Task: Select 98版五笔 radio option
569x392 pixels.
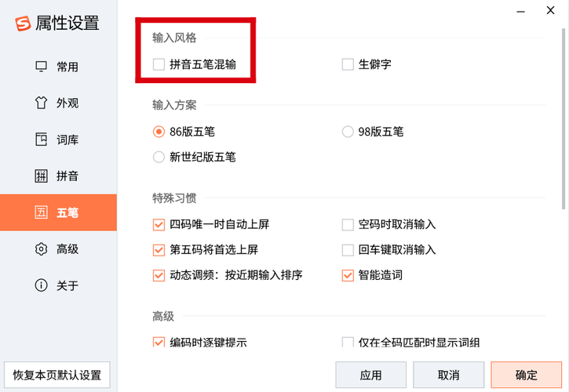Action: pyautogui.click(x=348, y=132)
